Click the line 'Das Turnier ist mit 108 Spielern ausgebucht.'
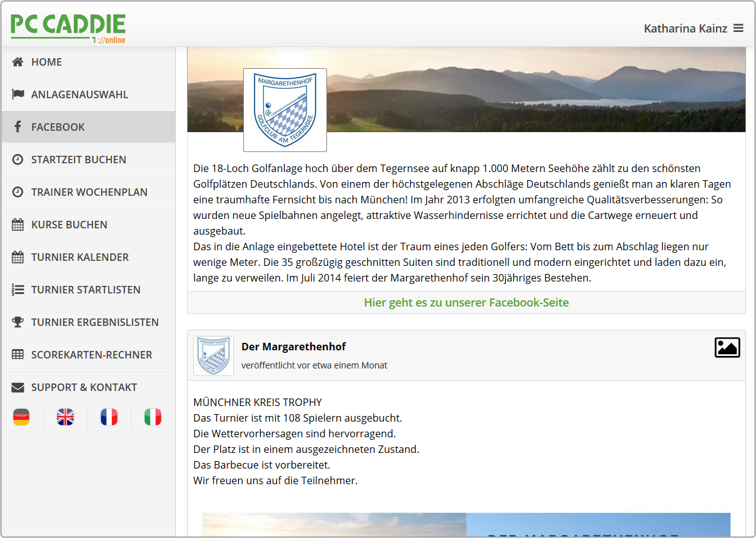Viewport: 756px width, 538px height. tap(298, 418)
